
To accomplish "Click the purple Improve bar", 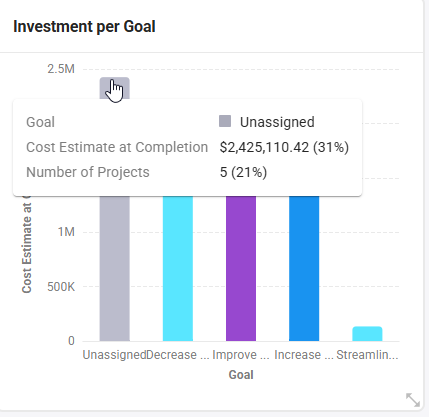I will coord(241,268).
